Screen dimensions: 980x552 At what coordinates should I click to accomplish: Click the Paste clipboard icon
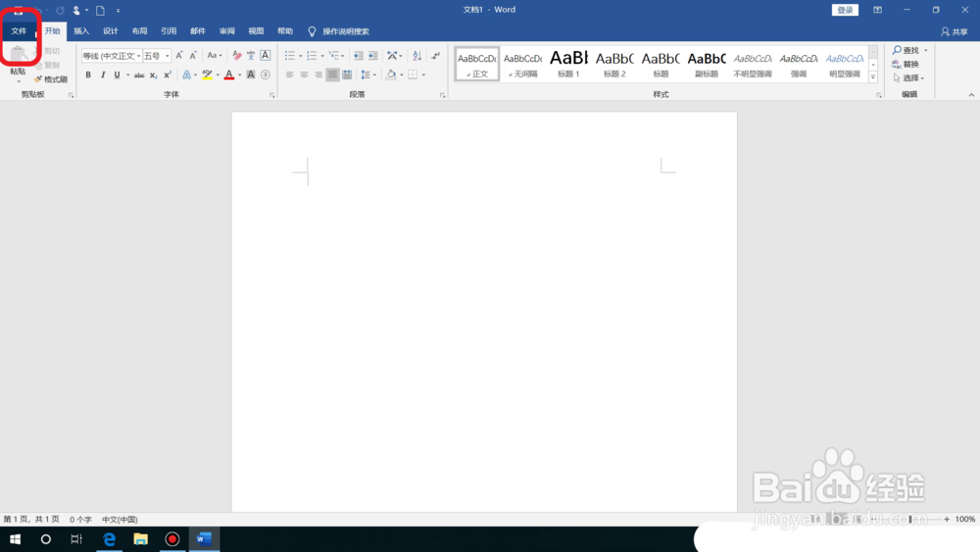18,55
